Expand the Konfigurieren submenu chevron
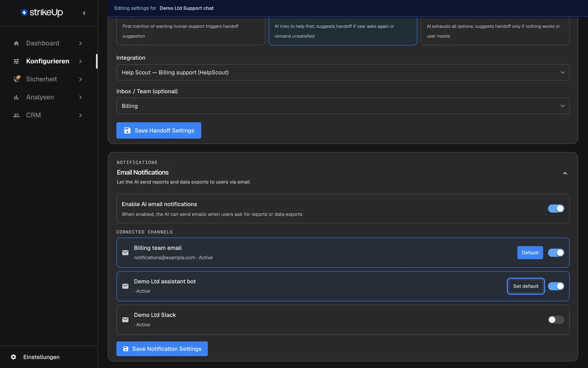Viewport: 588px width, 368px height. 80,61
